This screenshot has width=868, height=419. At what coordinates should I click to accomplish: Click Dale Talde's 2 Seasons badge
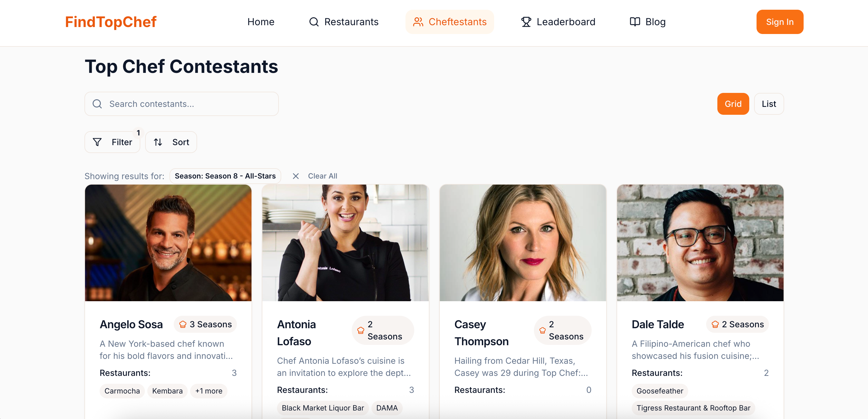pyautogui.click(x=737, y=324)
